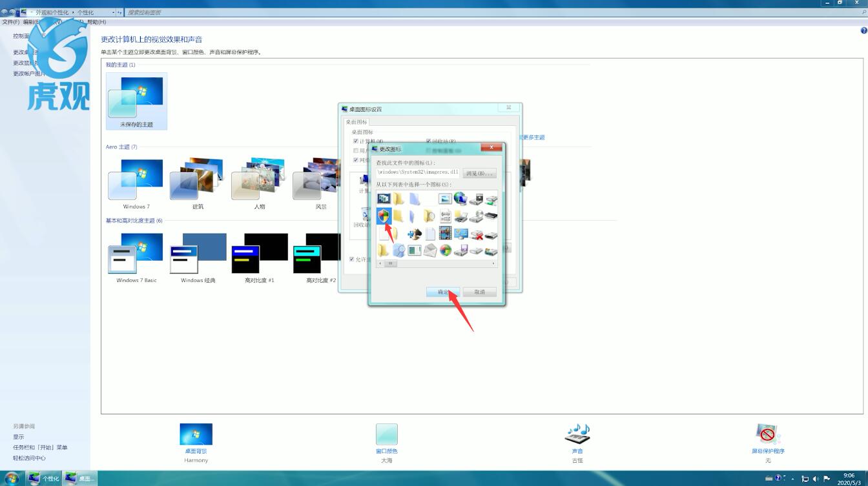Click the 9:06 taskbar clock

(848, 478)
